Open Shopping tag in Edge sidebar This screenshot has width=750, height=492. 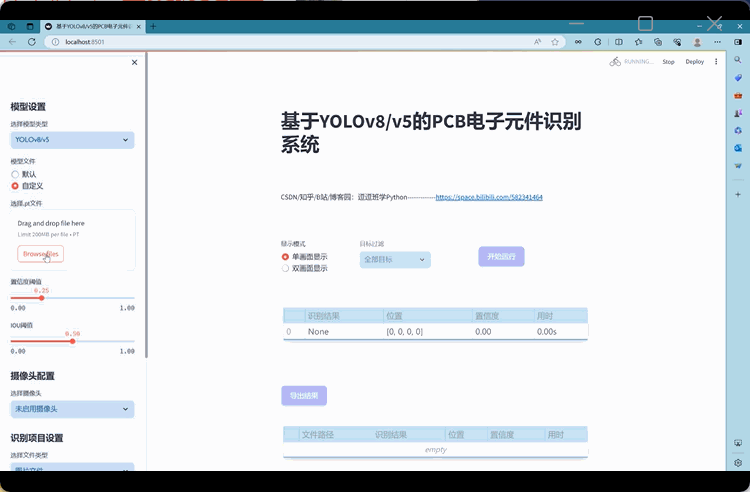coord(738,77)
